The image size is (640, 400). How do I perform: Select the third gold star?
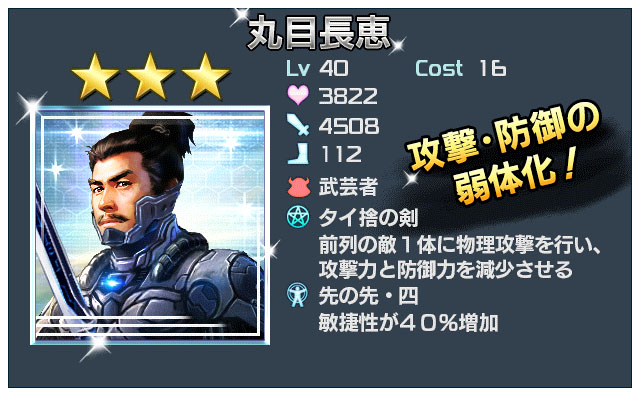click(x=205, y=77)
